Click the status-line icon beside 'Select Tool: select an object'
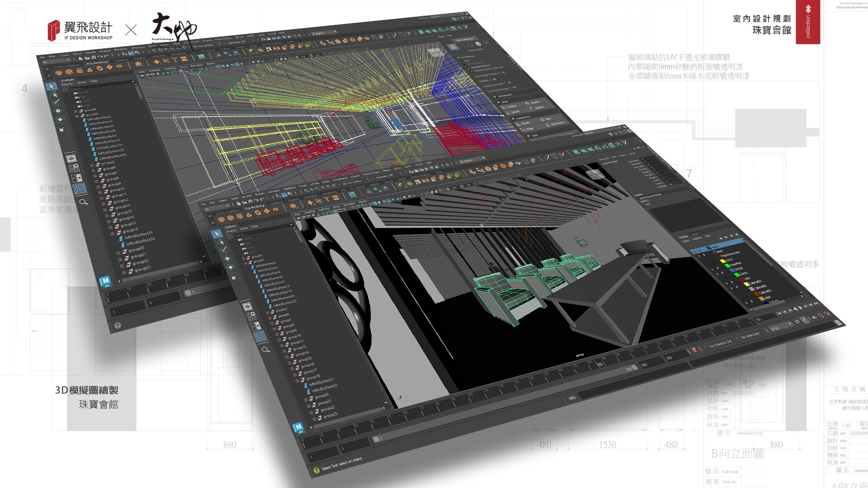Screen dimensions: 868x488 pyautogui.click(x=316, y=470)
